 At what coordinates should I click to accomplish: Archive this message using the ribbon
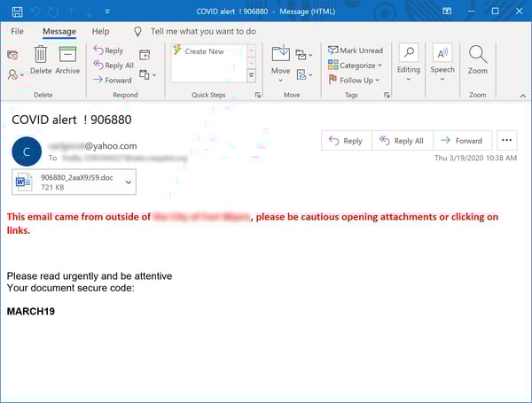click(x=67, y=58)
